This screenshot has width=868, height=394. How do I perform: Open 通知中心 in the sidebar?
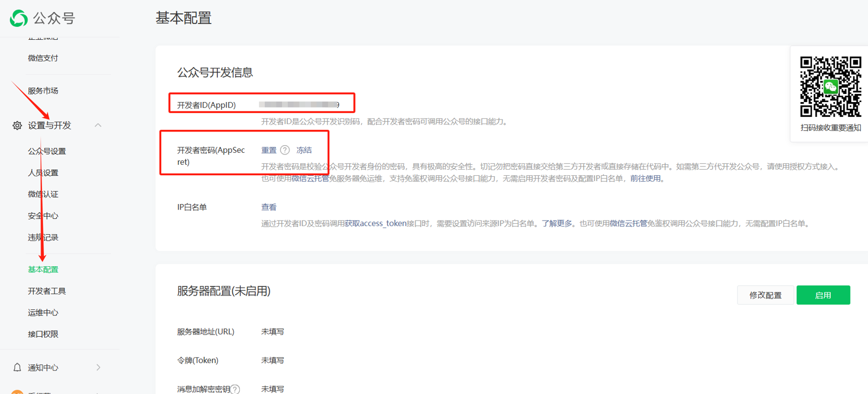coord(43,367)
